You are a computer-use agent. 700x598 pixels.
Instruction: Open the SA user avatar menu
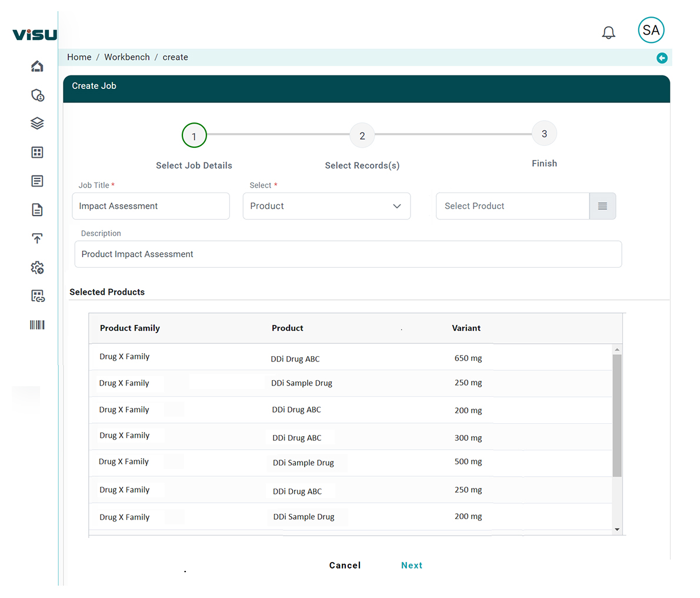651,30
